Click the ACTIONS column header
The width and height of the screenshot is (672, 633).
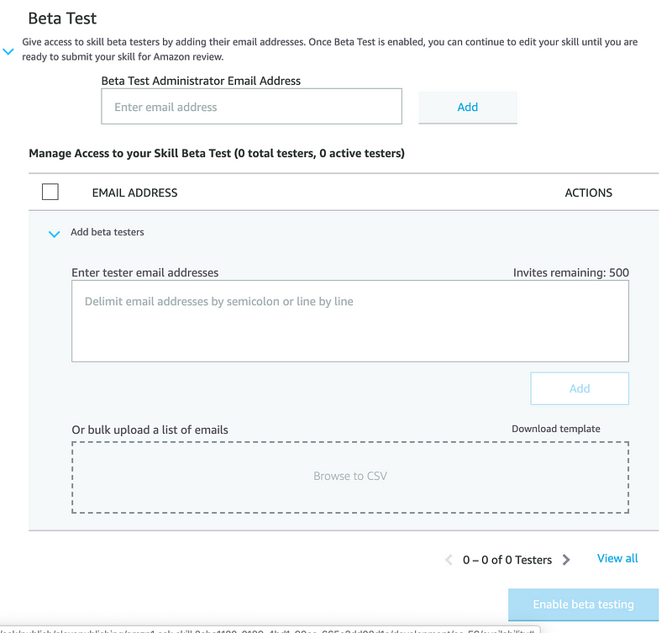click(588, 193)
